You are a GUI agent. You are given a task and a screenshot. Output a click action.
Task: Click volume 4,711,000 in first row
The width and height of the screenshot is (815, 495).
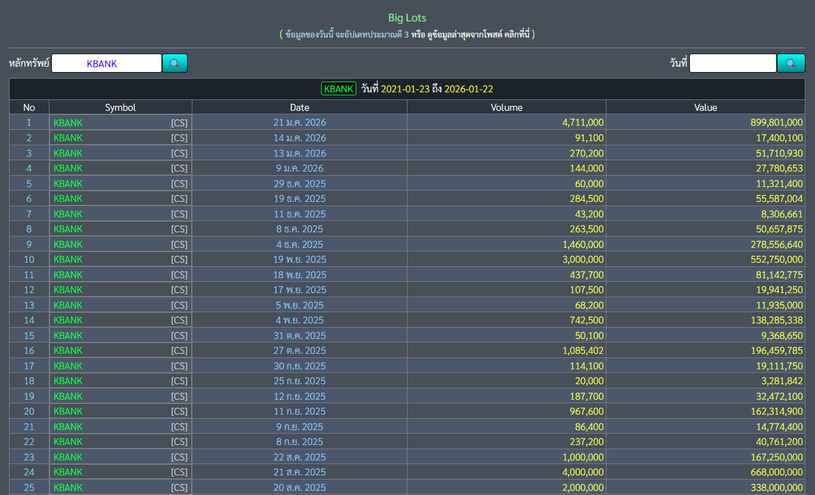(576, 122)
